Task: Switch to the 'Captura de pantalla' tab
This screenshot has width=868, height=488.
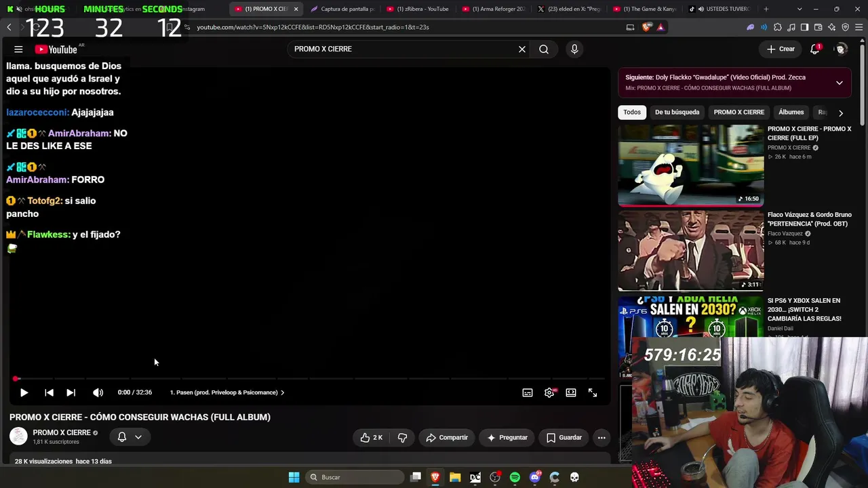Action: click(x=342, y=9)
